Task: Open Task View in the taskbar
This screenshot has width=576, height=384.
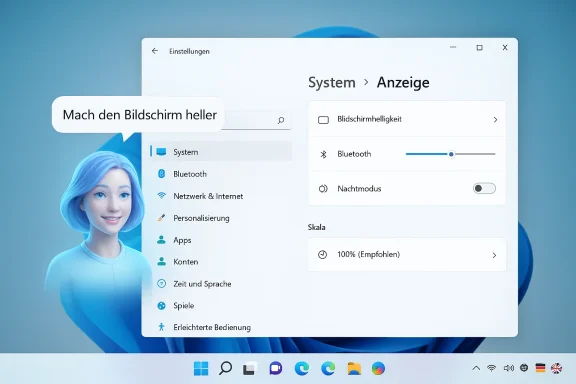Action: click(250, 368)
